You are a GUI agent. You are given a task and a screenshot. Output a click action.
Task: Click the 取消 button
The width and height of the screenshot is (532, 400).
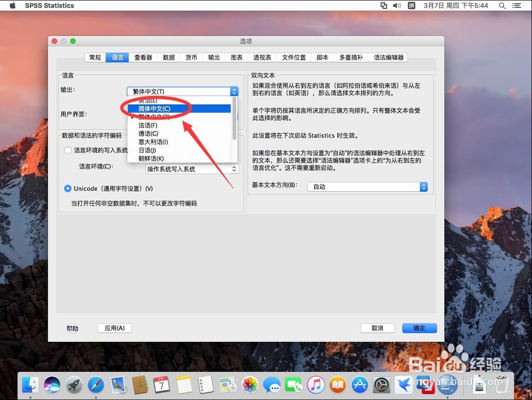pos(377,328)
